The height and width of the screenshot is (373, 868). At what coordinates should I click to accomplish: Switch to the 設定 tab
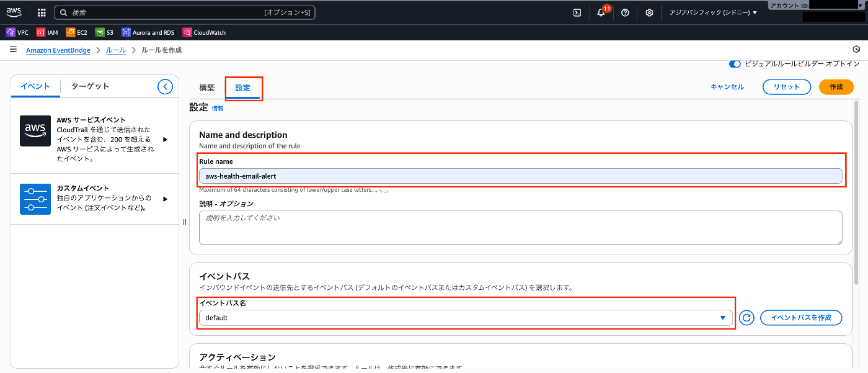click(x=243, y=88)
